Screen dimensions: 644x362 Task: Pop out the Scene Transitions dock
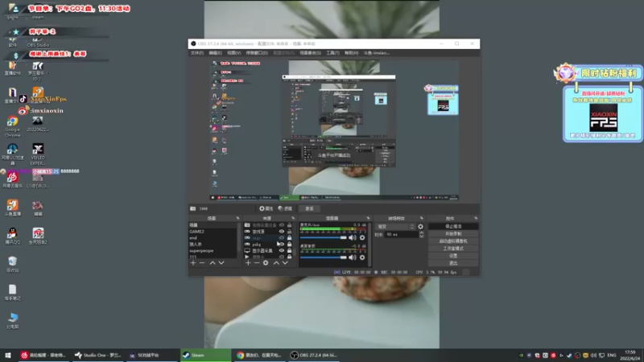(x=421, y=218)
